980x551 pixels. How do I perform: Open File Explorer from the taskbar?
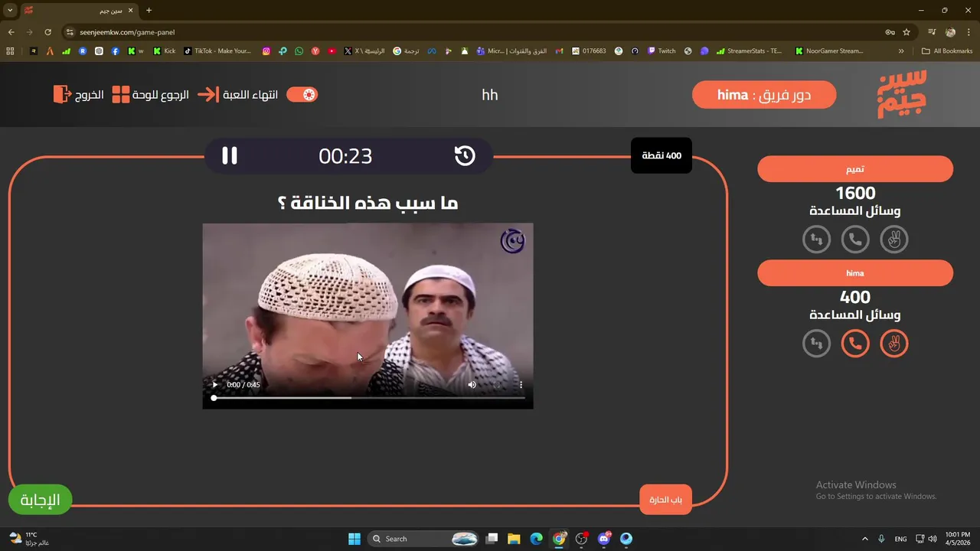pyautogui.click(x=514, y=539)
